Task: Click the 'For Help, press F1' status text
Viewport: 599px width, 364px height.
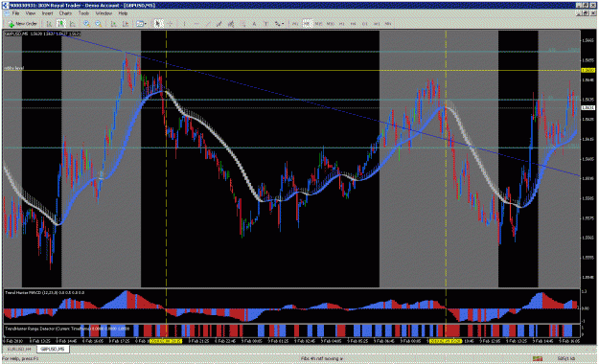Action: pyautogui.click(x=20, y=358)
